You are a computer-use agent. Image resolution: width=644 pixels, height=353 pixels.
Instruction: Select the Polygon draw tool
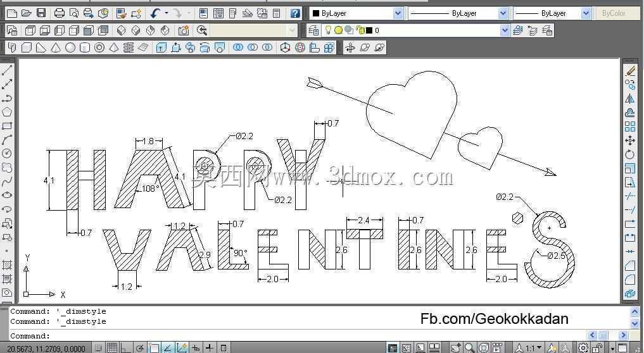pyautogui.click(x=6, y=112)
